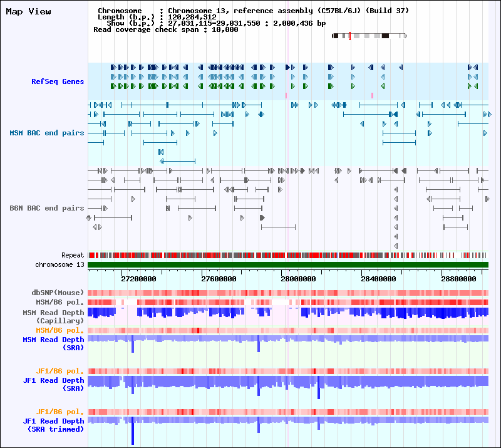The image size is (501, 448).
Task: Click the orange MSM/B6 pol. label
Action: click(x=59, y=330)
